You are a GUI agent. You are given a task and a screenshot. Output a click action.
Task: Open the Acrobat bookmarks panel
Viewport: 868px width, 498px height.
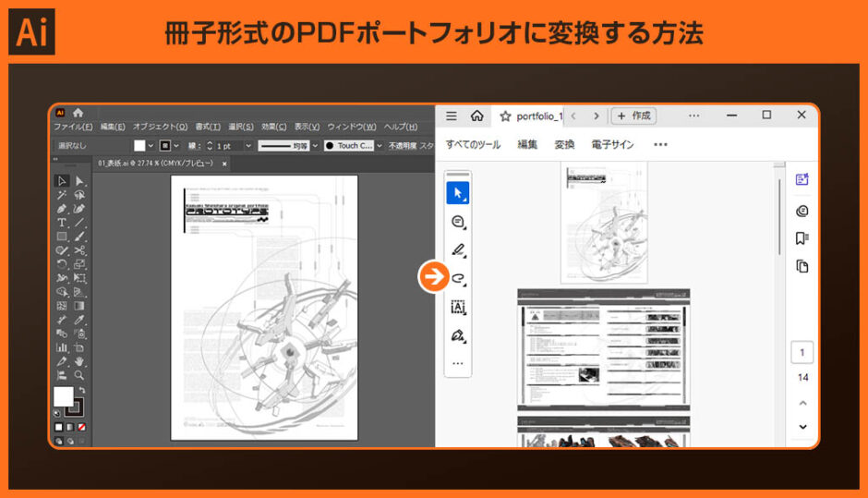point(802,238)
